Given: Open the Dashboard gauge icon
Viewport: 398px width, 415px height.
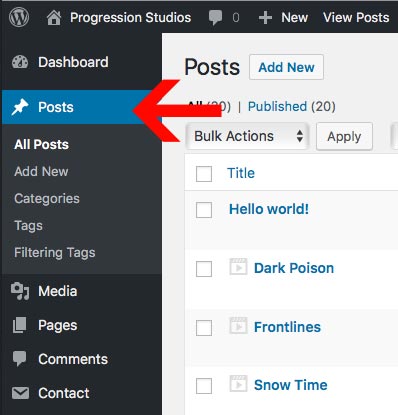Looking at the screenshot, I should (20, 62).
